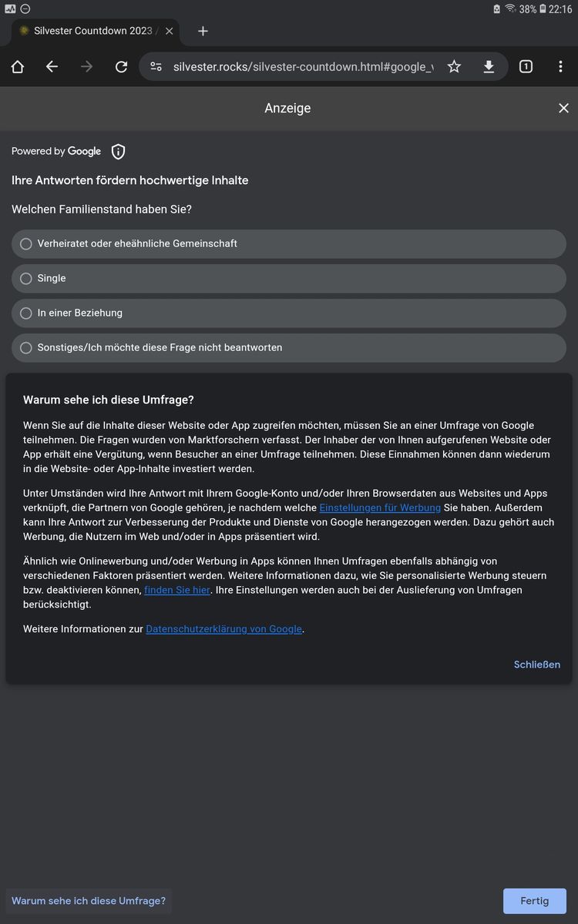Pick 'Sonstiges/Ich möchte diese Frage nicht beantworten'
The width and height of the screenshot is (578, 924).
point(26,348)
